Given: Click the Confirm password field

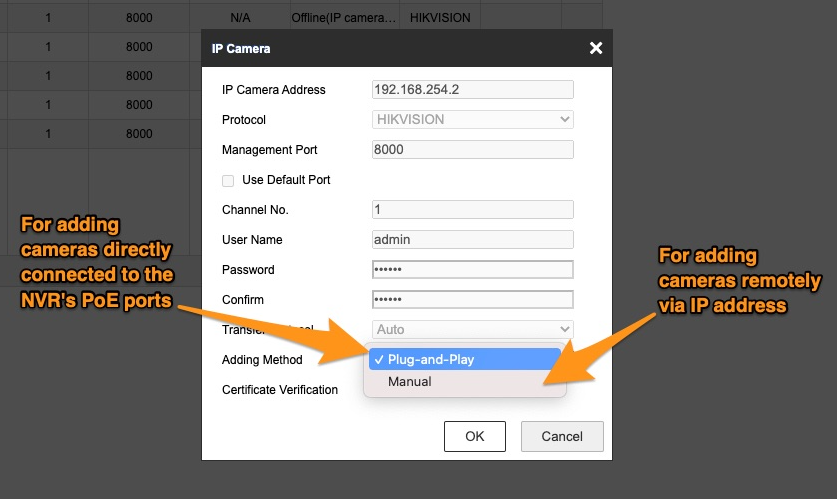Looking at the screenshot, I should [472, 299].
